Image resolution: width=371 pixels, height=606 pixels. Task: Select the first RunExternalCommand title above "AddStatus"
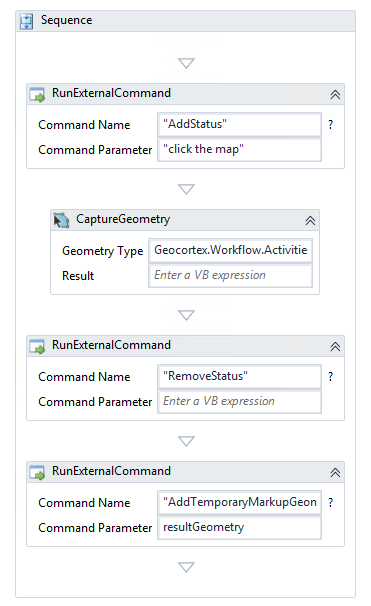pos(111,93)
